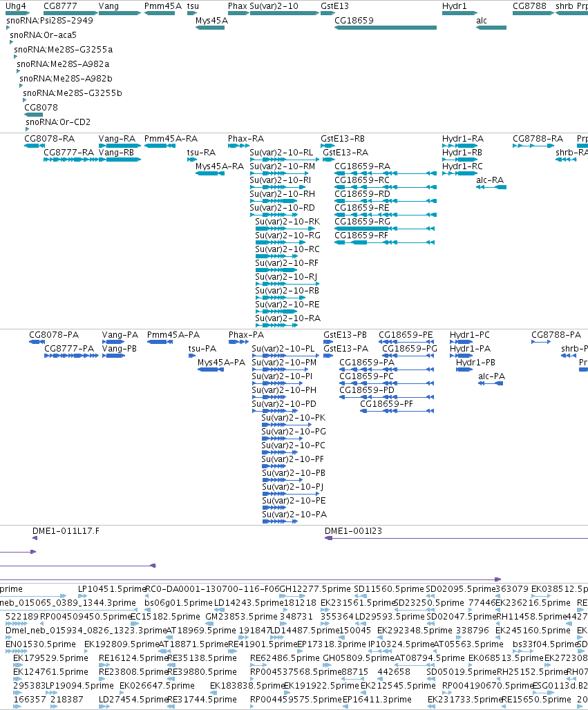Select EST RE16124.5prime

coord(133,658)
